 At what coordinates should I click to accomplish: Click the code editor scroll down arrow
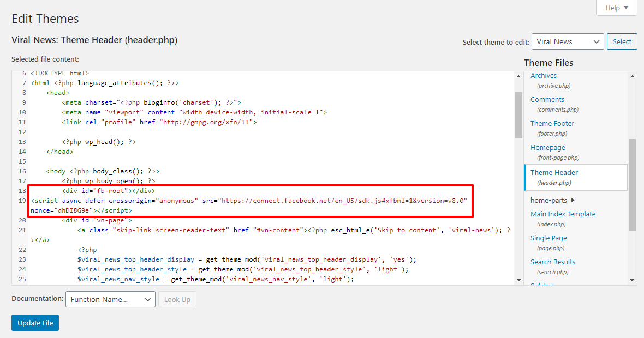518,280
